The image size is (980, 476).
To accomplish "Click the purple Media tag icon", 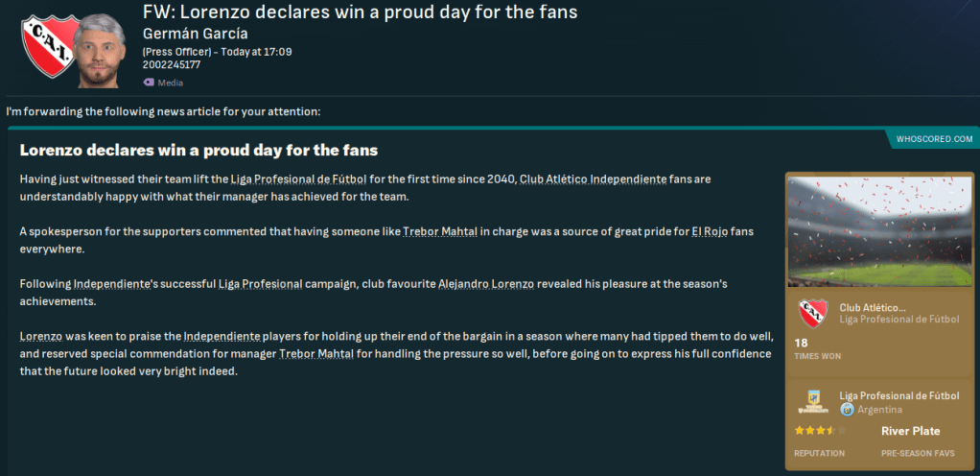I will click(148, 83).
